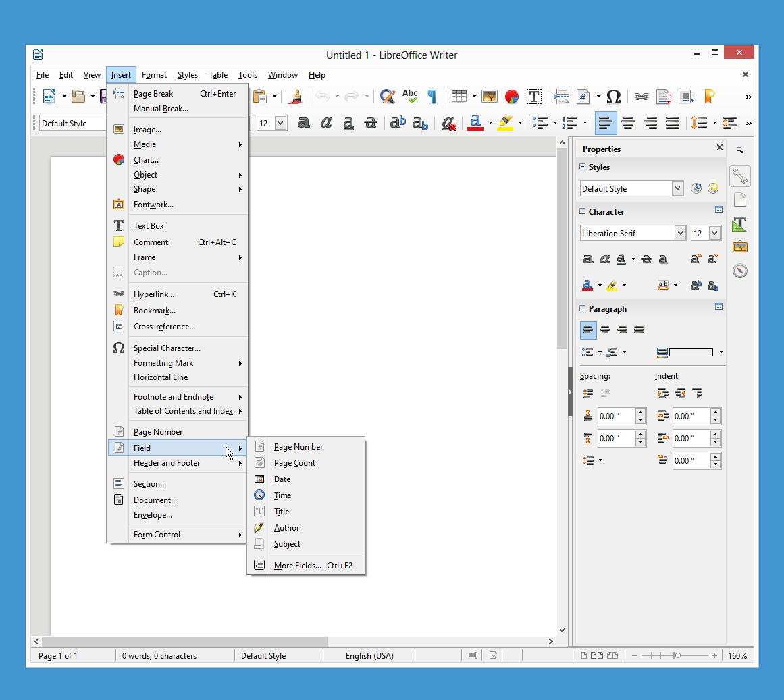Insert chart using the toolbar pie icon
The width and height of the screenshot is (784, 700).
(511, 97)
